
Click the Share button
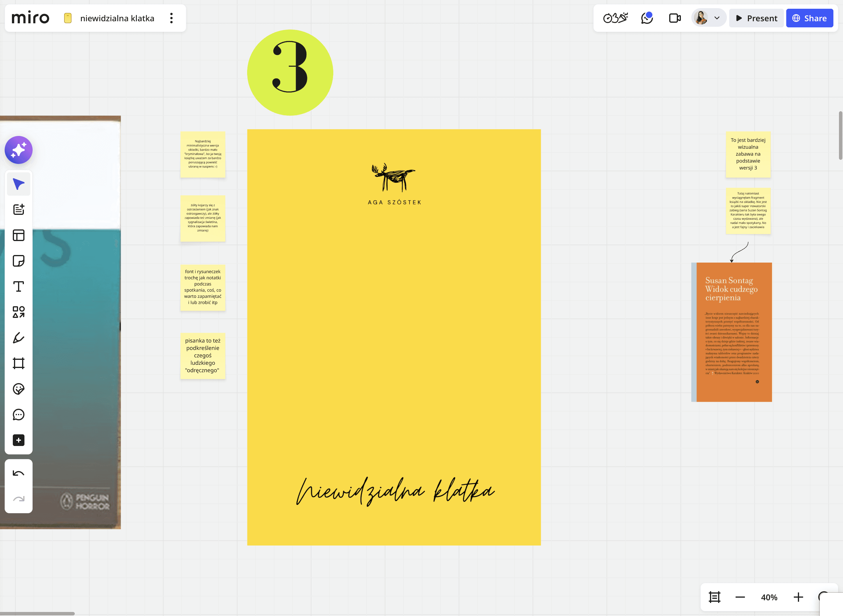tap(810, 18)
